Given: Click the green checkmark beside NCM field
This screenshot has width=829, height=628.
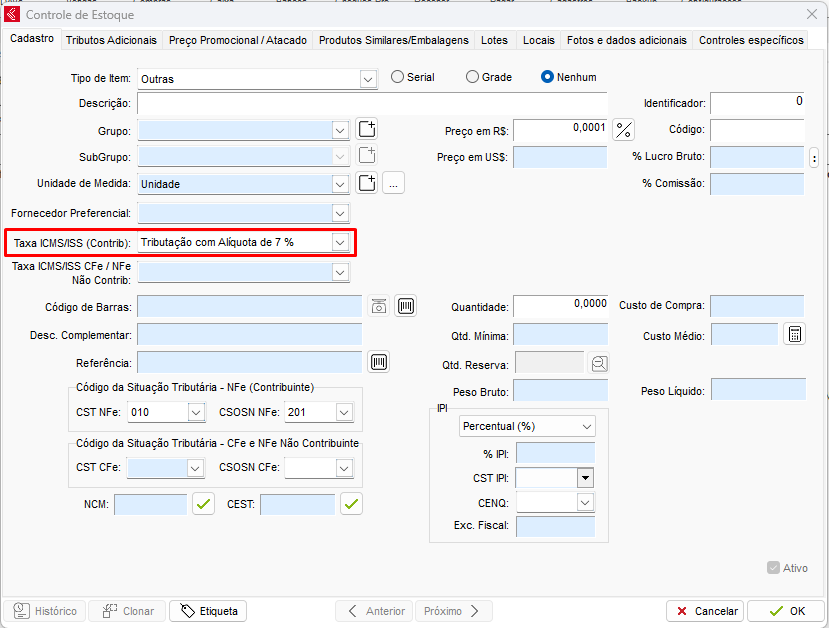Looking at the screenshot, I should pyautogui.click(x=204, y=504).
